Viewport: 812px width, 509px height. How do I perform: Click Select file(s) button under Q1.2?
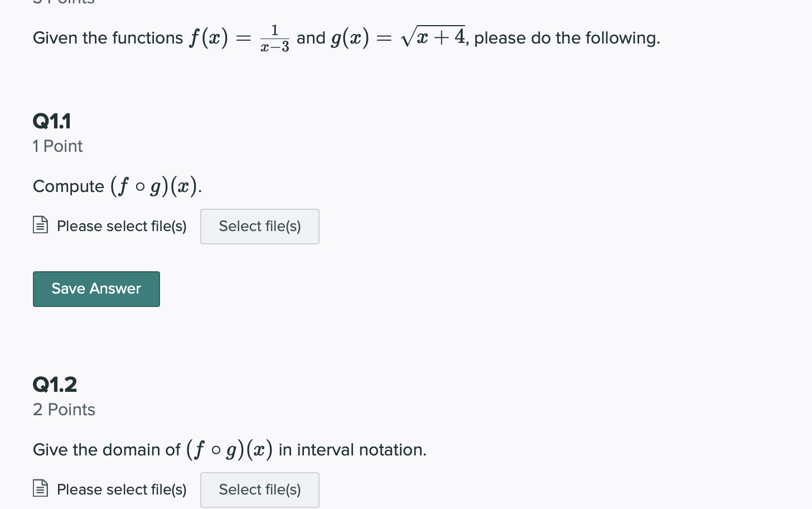259,490
